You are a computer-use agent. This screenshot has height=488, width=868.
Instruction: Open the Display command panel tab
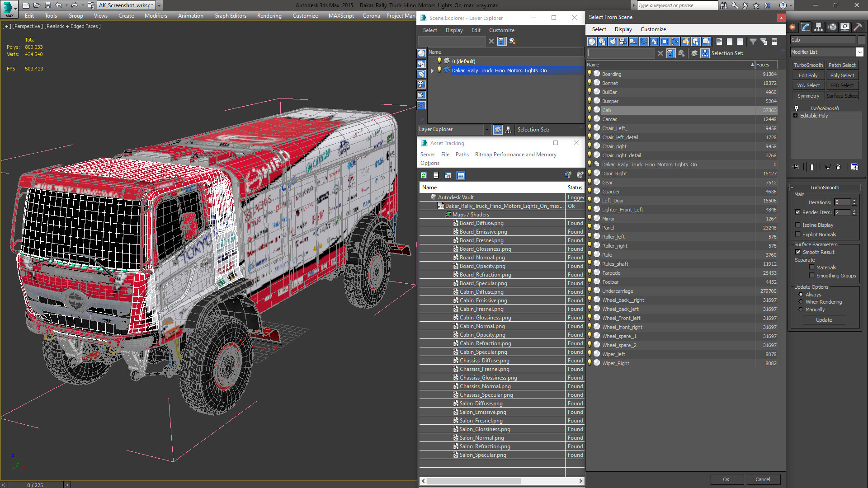pos(845,27)
